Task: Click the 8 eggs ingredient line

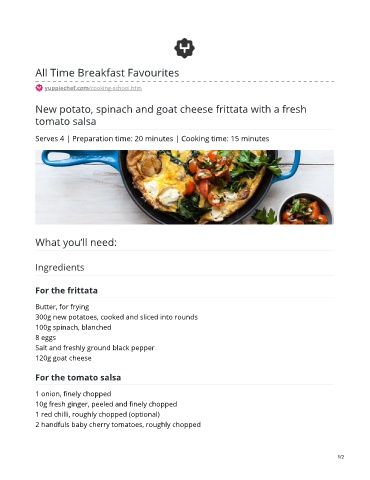Action: click(x=46, y=338)
